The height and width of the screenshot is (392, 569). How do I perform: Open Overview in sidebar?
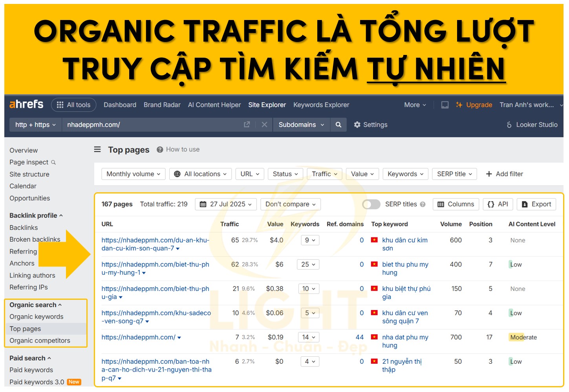click(24, 150)
